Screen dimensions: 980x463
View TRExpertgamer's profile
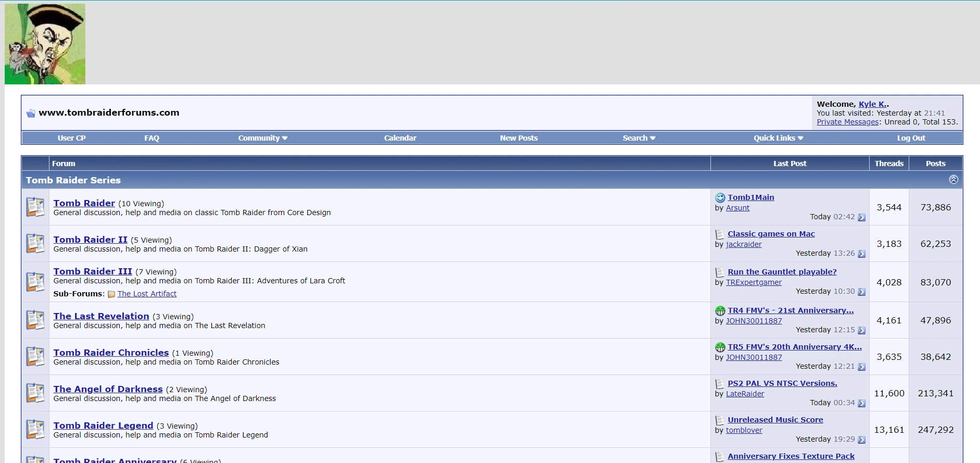point(754,282)
